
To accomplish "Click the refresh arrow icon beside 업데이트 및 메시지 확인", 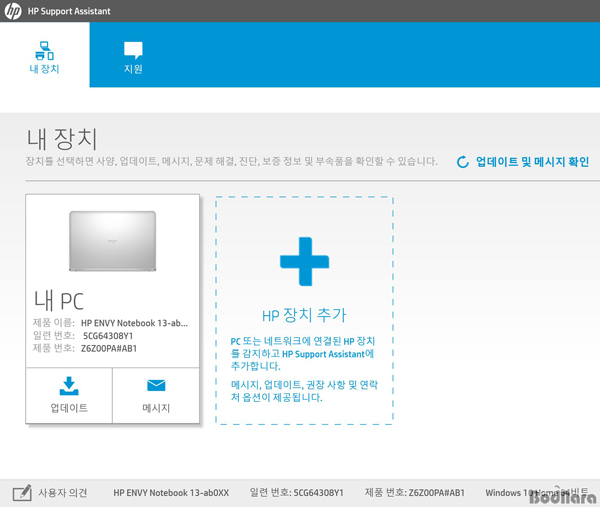I will click(x=463, y=162).
